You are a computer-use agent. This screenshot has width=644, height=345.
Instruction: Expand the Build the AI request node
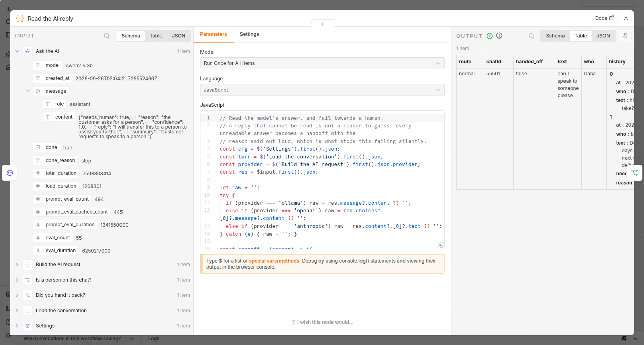[x=17, y=264]
